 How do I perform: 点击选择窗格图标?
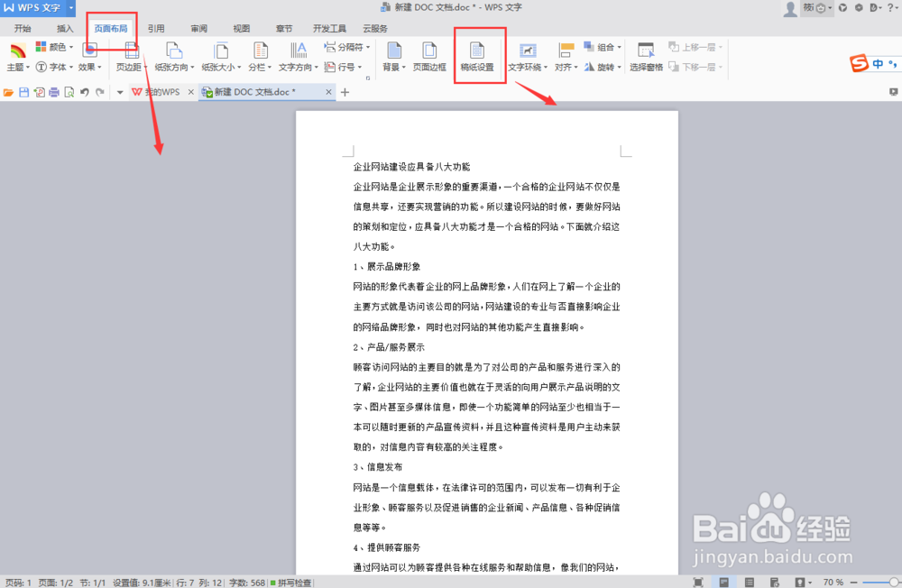645,54
